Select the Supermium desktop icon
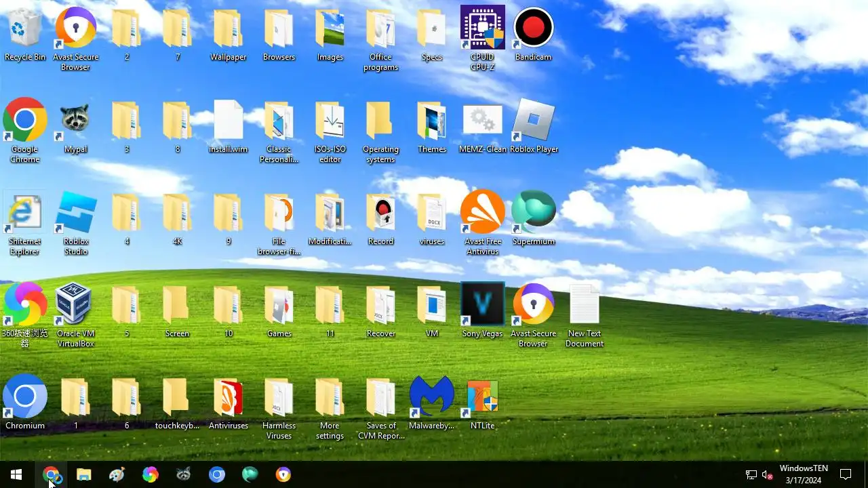This screenshot has width=868, height=488. [534, 219]
